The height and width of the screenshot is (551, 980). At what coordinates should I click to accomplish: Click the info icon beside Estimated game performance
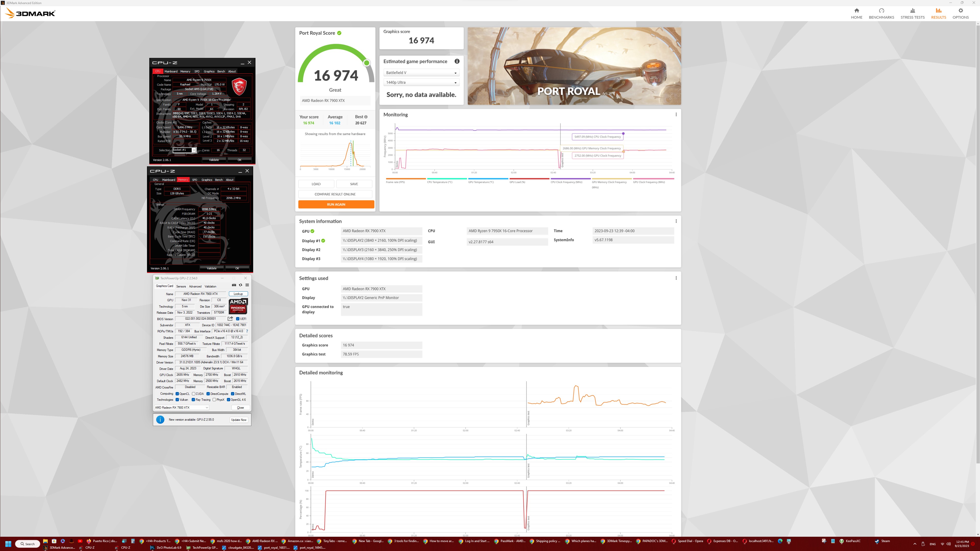[457, 61]
